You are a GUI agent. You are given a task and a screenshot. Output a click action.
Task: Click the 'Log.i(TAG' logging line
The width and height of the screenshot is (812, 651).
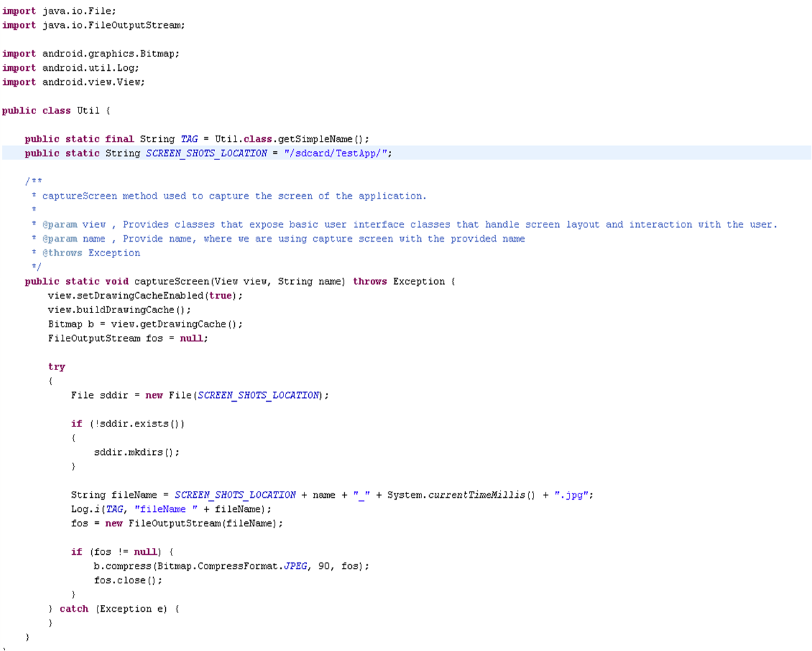click(171, 509)
